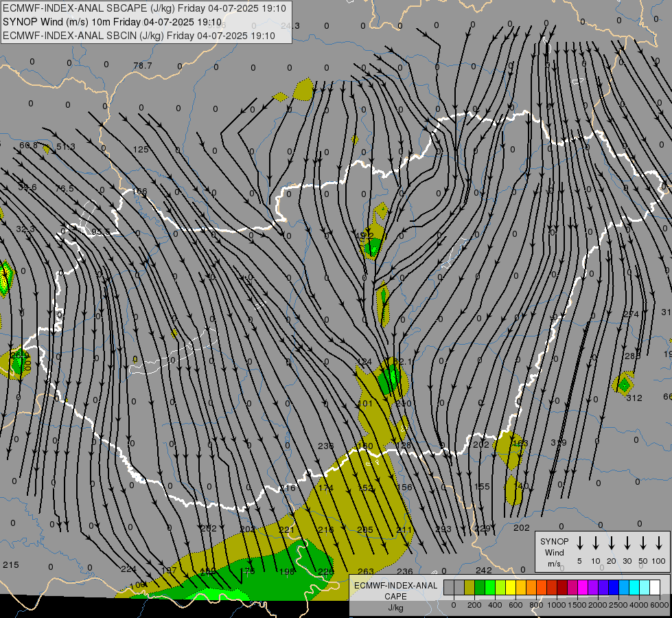
Task: Click the 156 value on the map
Action: [404, 488]
